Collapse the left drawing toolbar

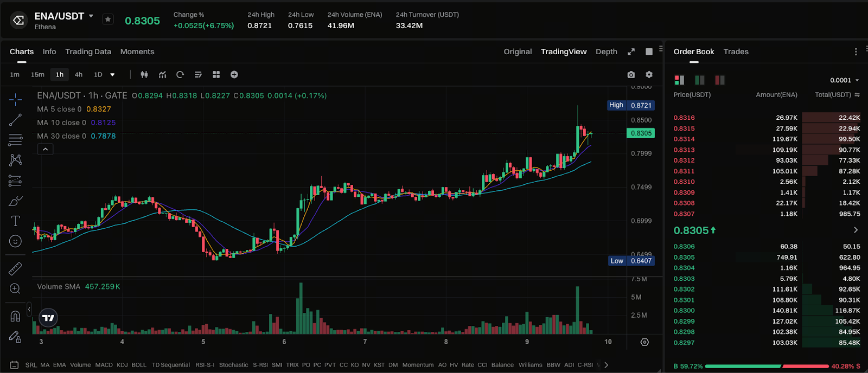(x=29, y=310)
